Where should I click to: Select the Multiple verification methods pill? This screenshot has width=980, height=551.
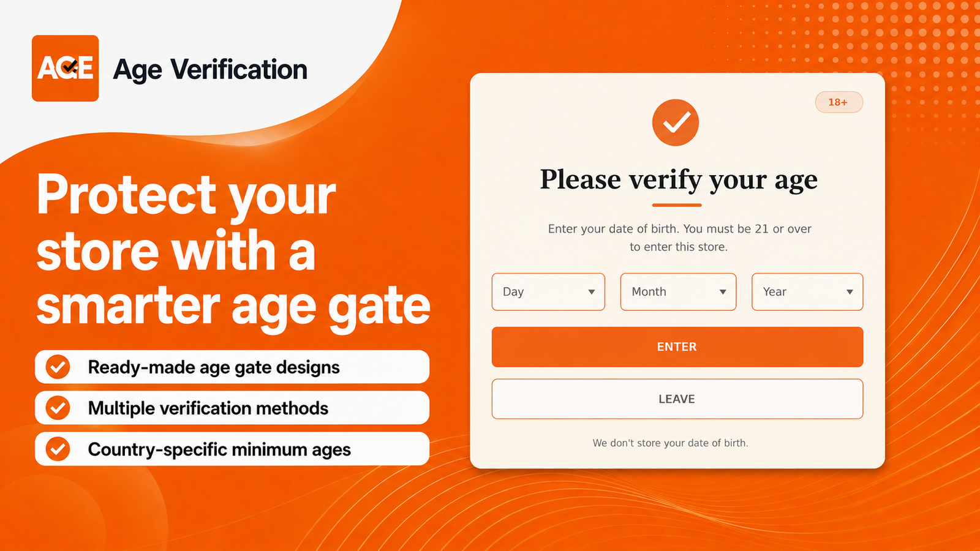click(x=232, y=408)
